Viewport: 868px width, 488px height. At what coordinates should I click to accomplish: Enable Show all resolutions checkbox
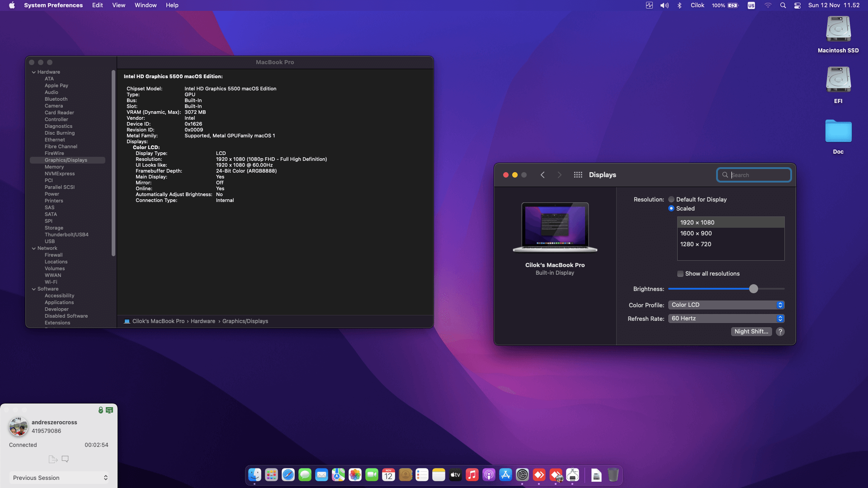(680, 274)
